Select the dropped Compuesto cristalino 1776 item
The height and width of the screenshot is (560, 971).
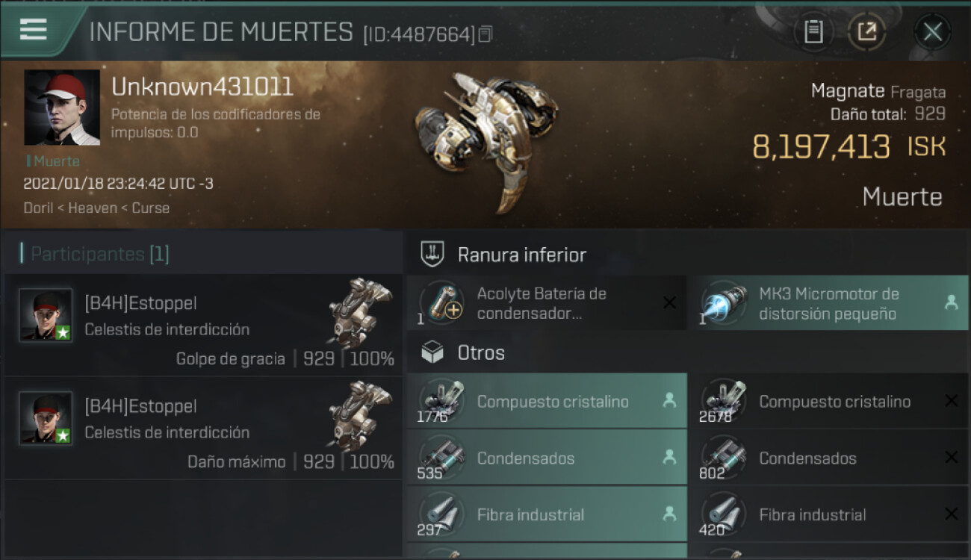547,401
